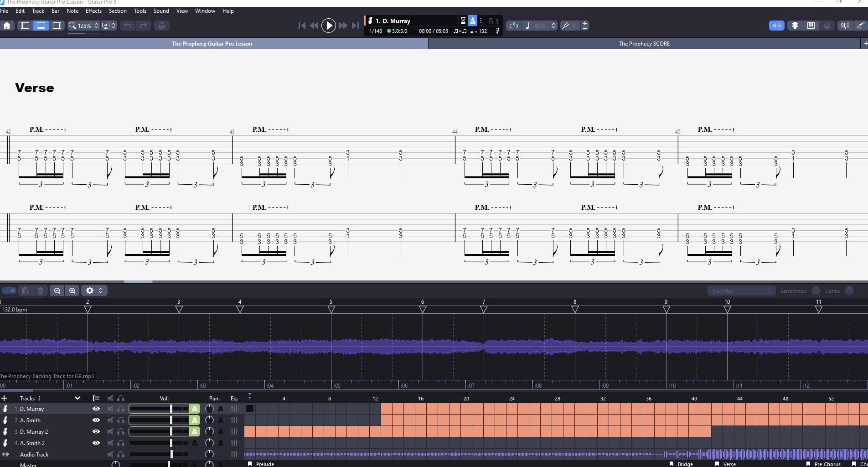Screen dimensions: 868x467
Task: Click the Home icon in toolbar
Action: click(7, 26)
